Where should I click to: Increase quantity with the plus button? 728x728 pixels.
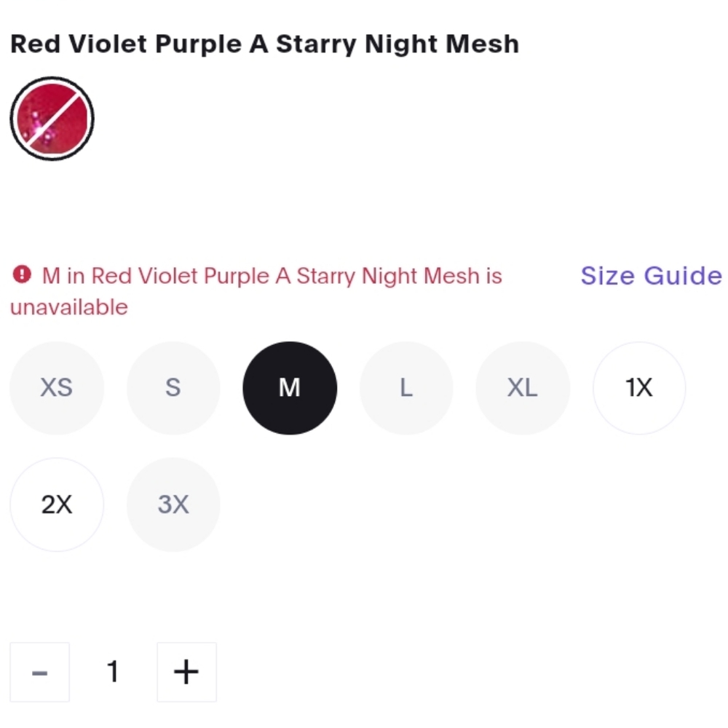(186, 672)
